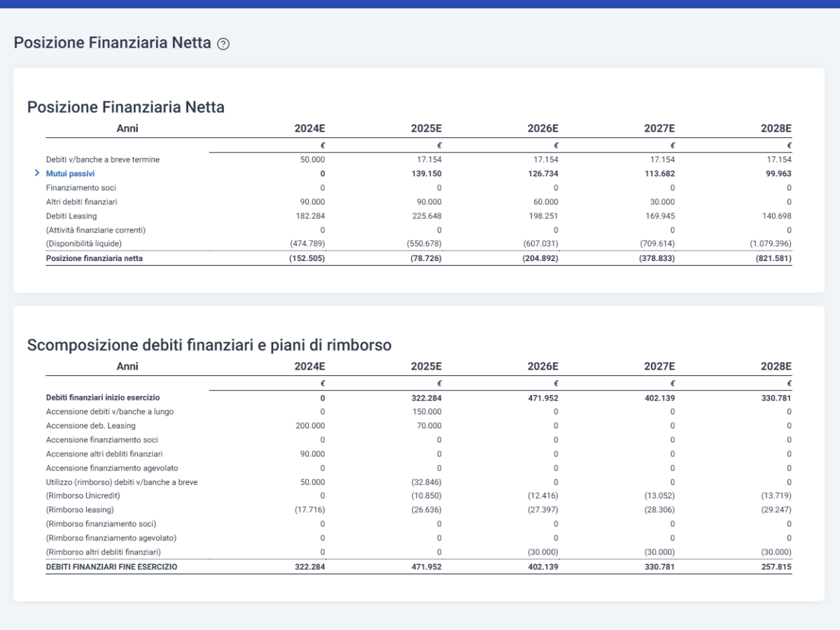Screen dimensions: 840x630
Task: Click the Scomposizione debiti finanziari section heading
Action: pyautogui.click(x=209, y=345)
